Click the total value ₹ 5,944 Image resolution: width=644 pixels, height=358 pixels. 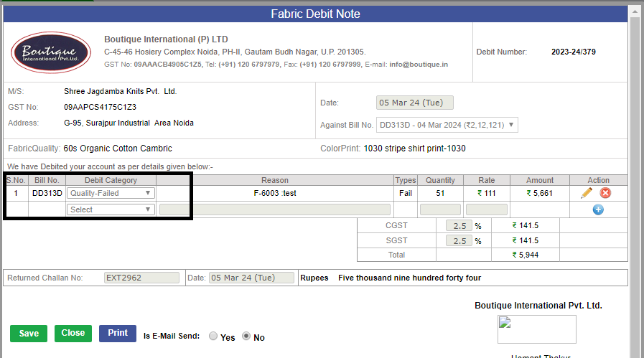[526, 255]
